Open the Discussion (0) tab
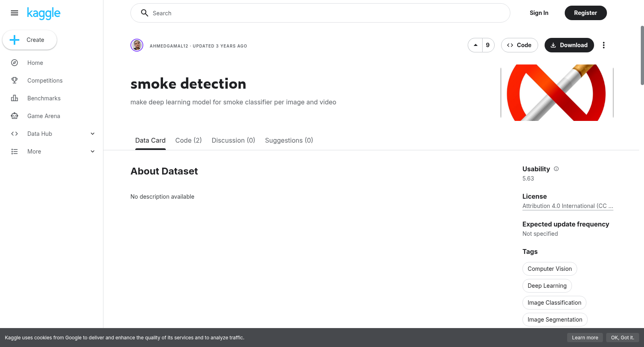Viewport: 644px width, 347px height. point(233,140)
